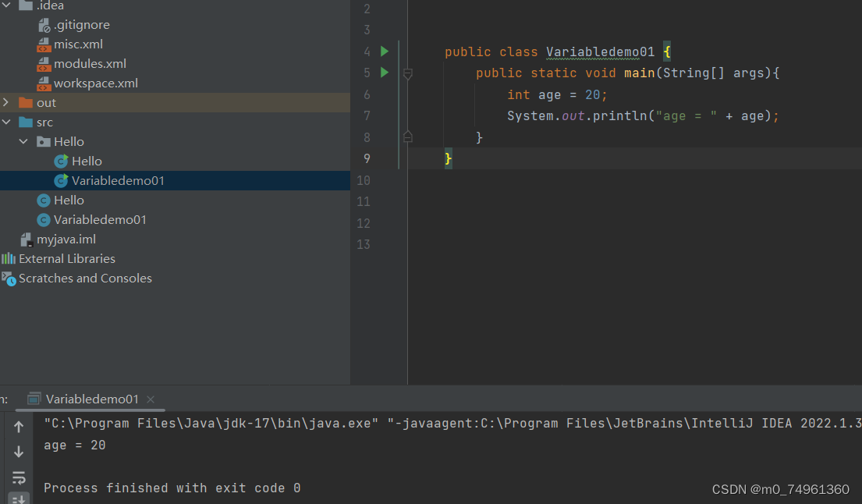Click the down arrow in the Run console

[19, 452]
